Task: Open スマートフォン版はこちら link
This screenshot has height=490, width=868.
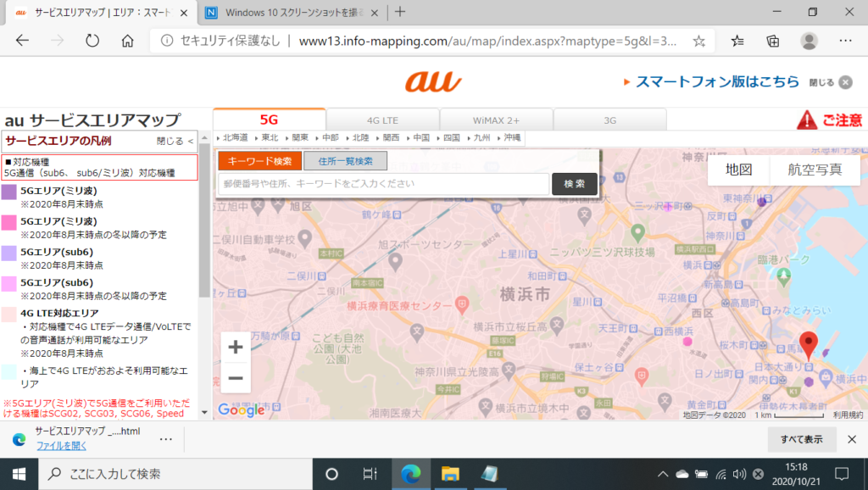Action: point(717,82)
